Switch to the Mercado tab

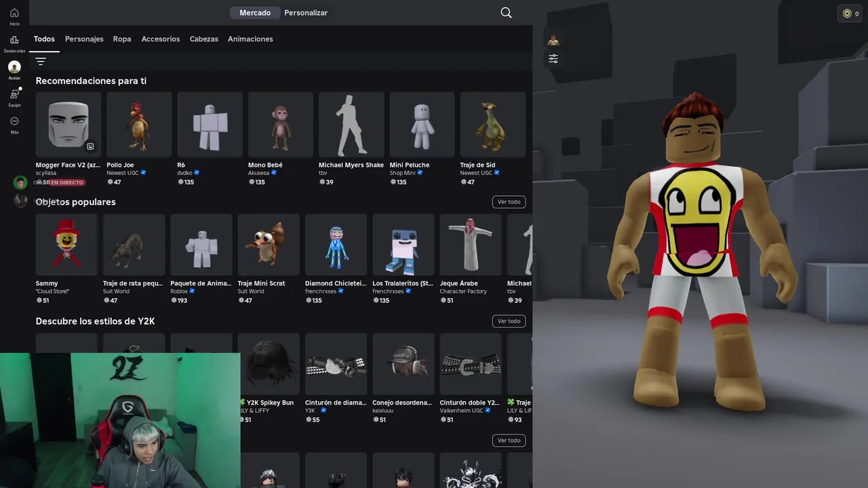[x=255, y=13]
